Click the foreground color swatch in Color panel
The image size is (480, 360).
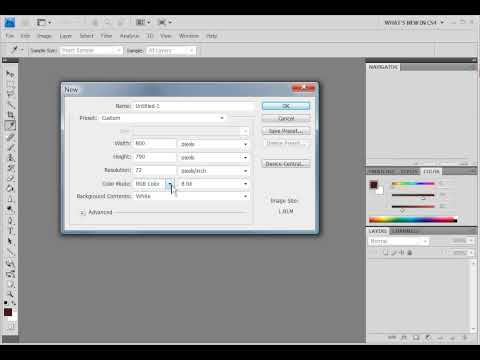point(374,185)
